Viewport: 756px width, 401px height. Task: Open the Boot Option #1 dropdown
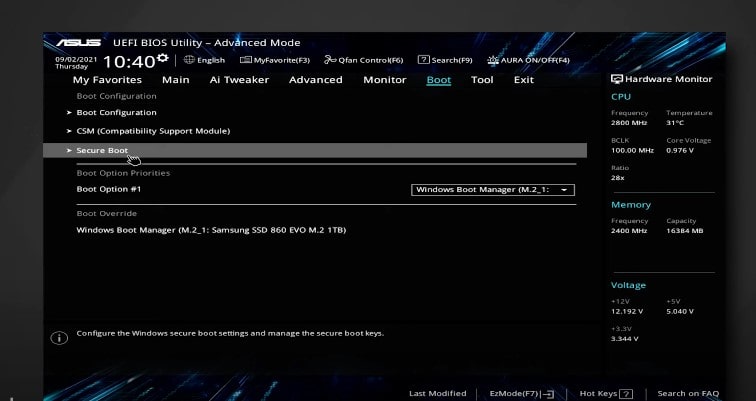493,190
